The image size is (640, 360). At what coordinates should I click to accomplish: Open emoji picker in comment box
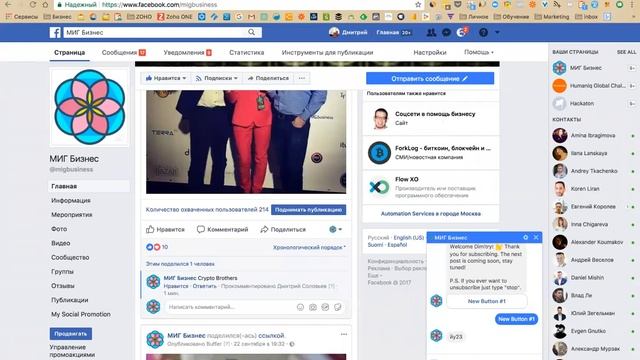[300, 307]
